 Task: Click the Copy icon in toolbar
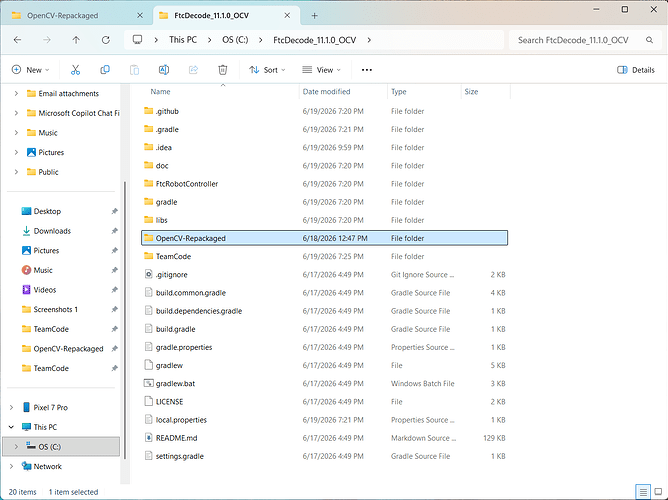pos(105,70)
